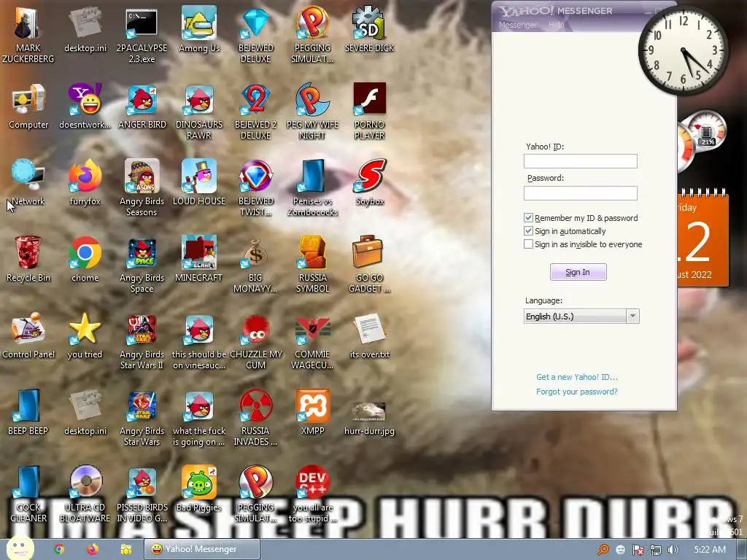Open the Action Center flag icon

click(638, 550)
